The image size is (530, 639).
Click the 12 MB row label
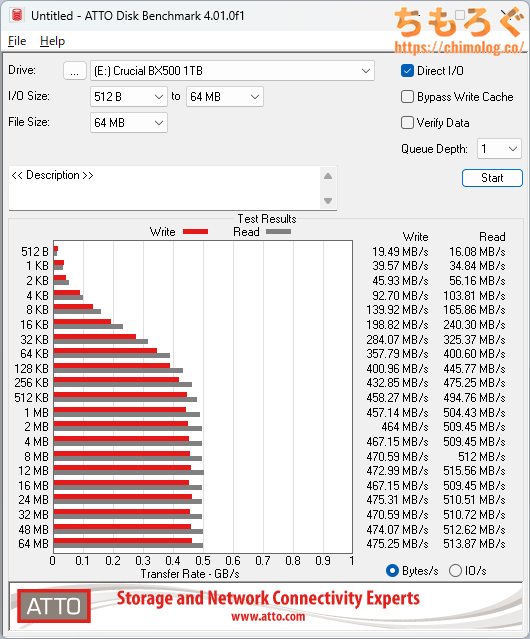coord(33,471)
